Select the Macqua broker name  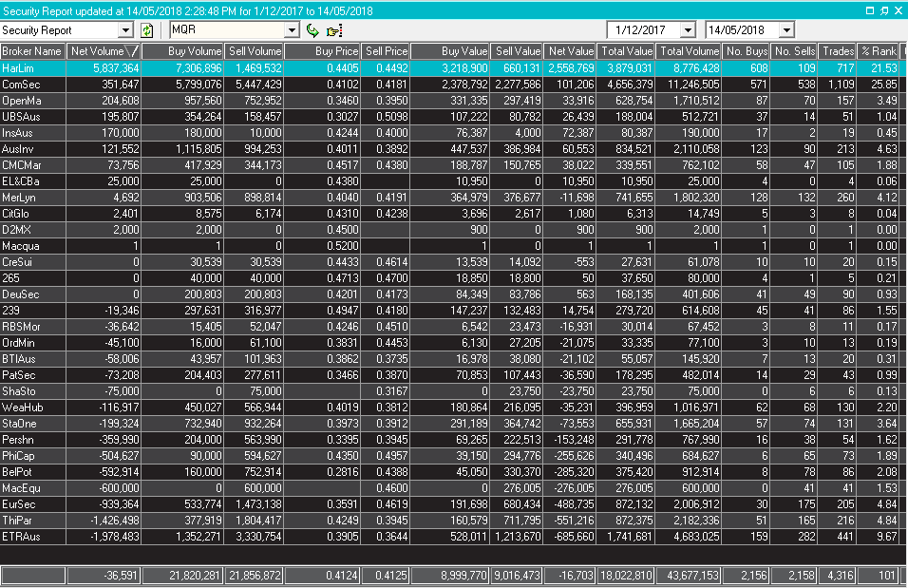[21, 246]
